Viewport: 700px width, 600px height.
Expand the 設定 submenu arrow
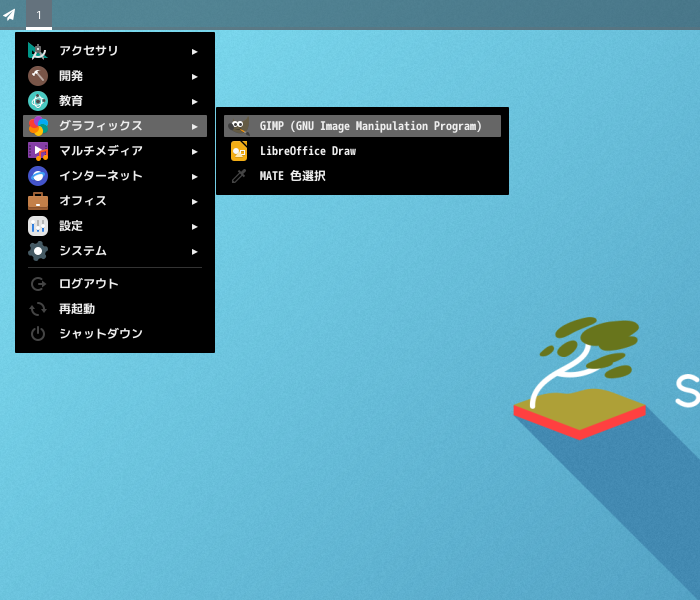(x=195, y=227)
